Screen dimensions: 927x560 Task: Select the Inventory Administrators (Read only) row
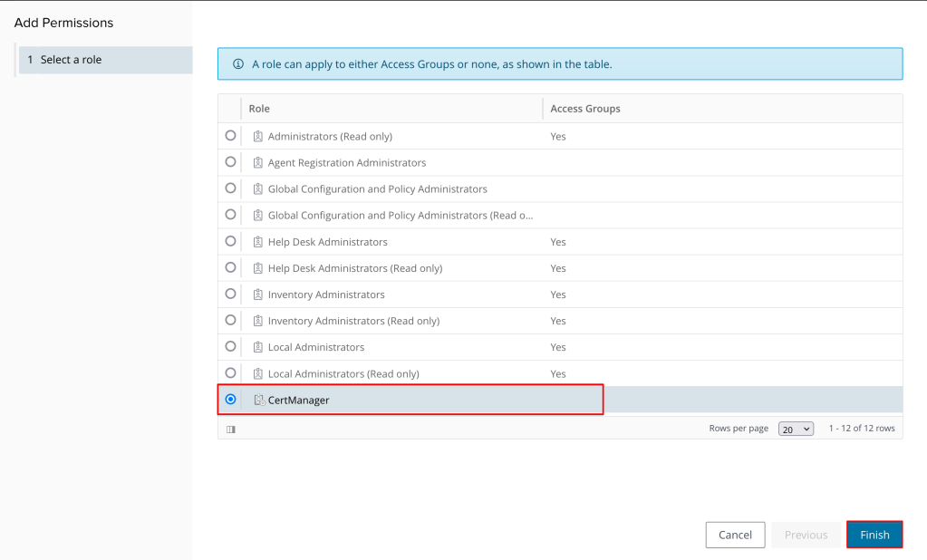tap(353, 321)
